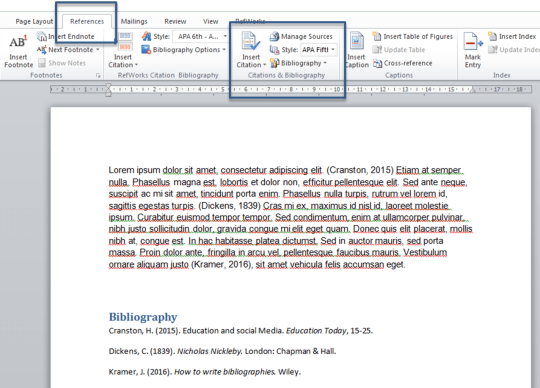Open RefWorks Bibliography Options menu
Image resolution: width=540 pixels, height=388 pixels.
tap(184, 50)
